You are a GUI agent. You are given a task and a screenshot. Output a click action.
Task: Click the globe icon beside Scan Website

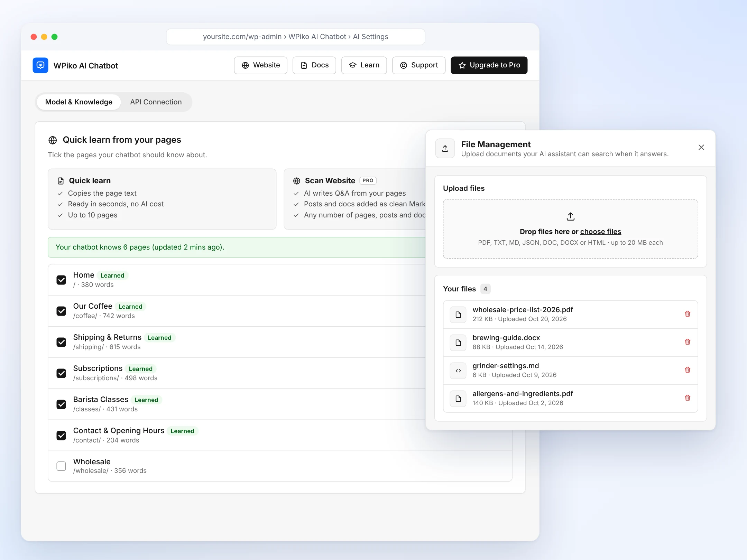[297, 181]
